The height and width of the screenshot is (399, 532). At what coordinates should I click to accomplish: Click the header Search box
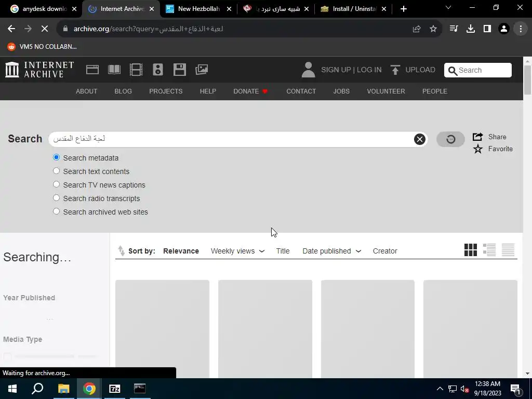[x=478, y=70]
